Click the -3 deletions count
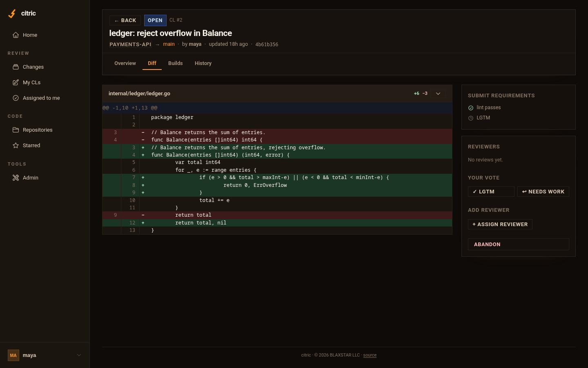 [x=425, y=94]
